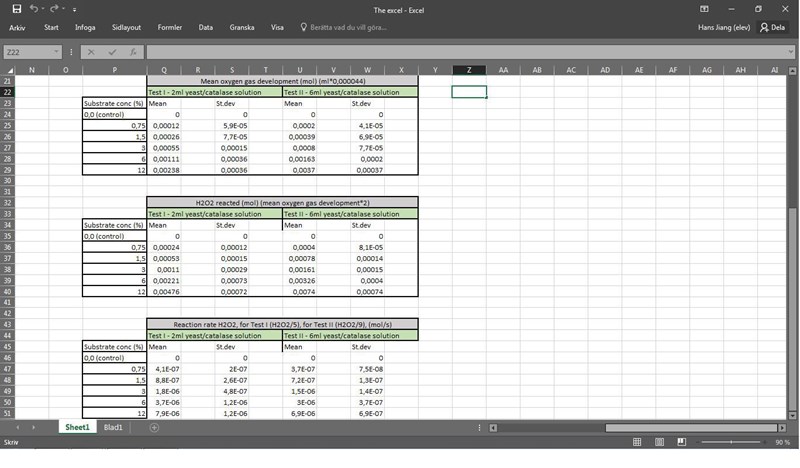Switch to the Blad1 sheet tab
Image resolution: width=800 pixels, height=468 pixels.
(113, 428)
